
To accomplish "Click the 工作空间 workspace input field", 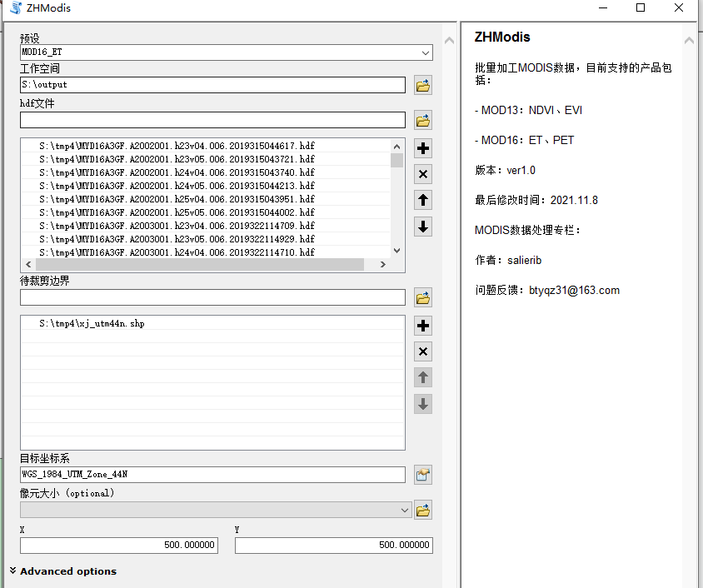I will coord(212,85).
